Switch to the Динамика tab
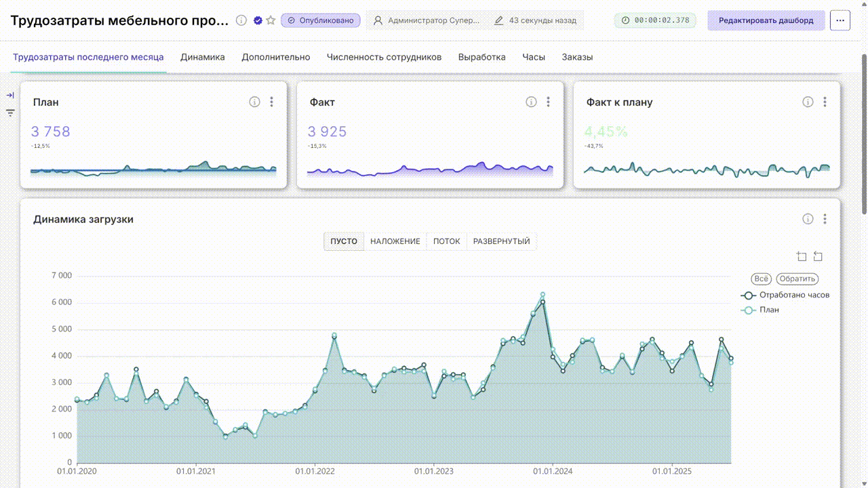 (x=203, y=57)
